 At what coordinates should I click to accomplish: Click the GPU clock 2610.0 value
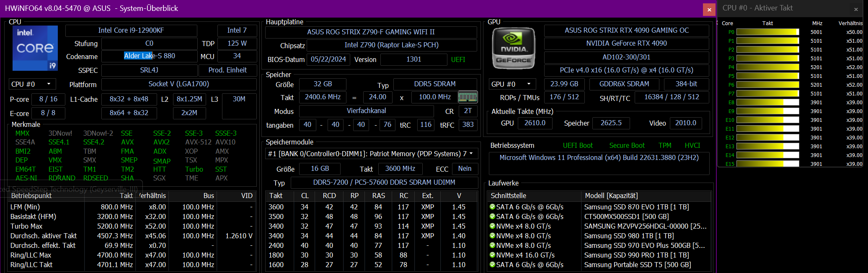pos(535,123)
